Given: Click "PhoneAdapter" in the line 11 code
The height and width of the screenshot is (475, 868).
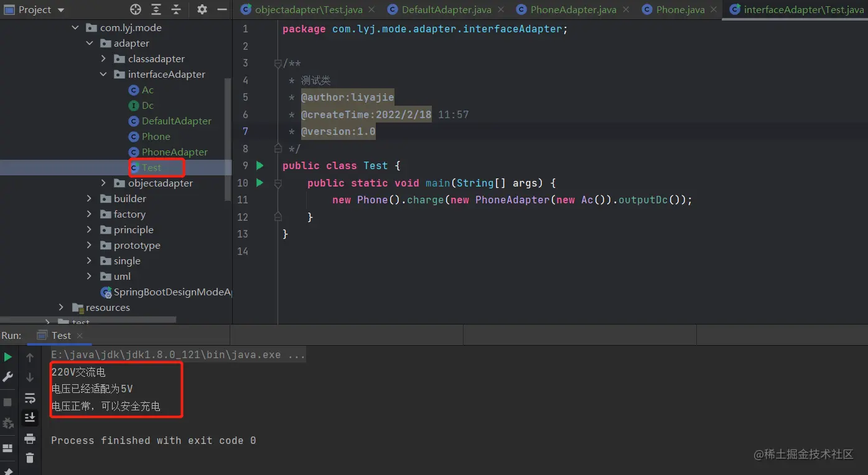Looking at the screenshot, I should (x=513, y=200).
